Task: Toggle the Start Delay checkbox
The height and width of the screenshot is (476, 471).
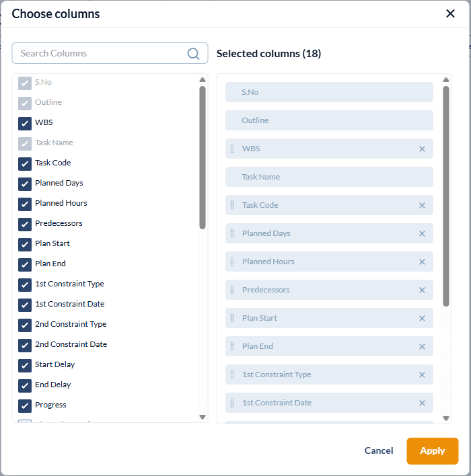Action: click(x=25, y=366)
